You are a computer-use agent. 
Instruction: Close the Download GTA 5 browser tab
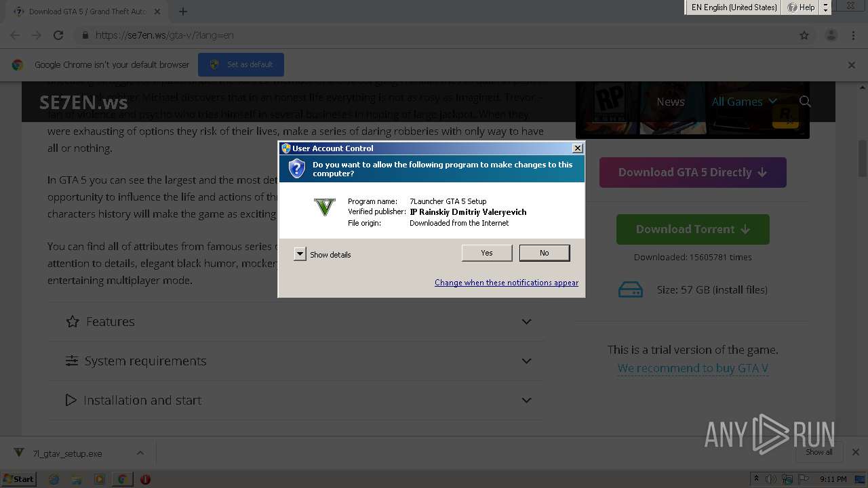tap(157, 12)
